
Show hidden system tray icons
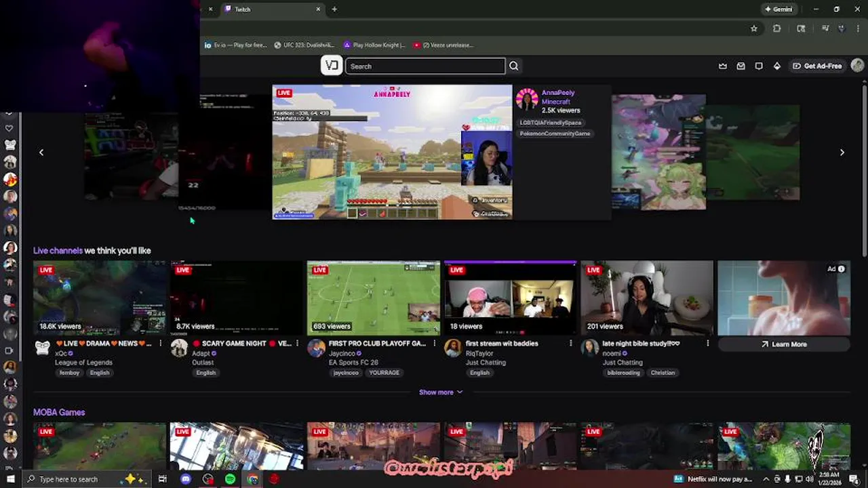[766, 479]
